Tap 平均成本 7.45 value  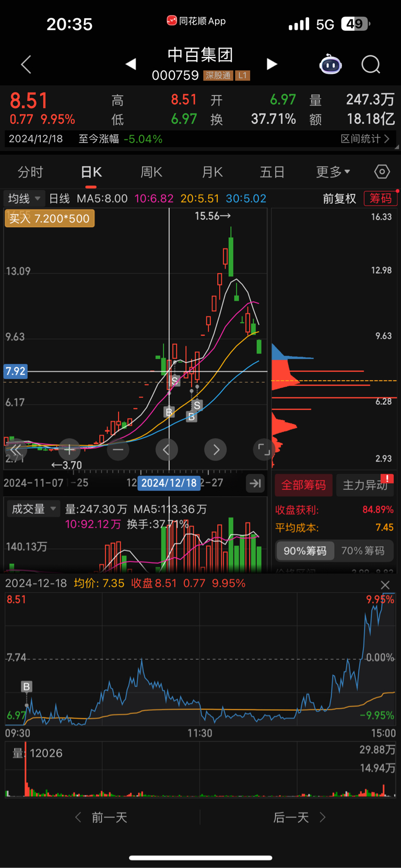tap(385, 527)
